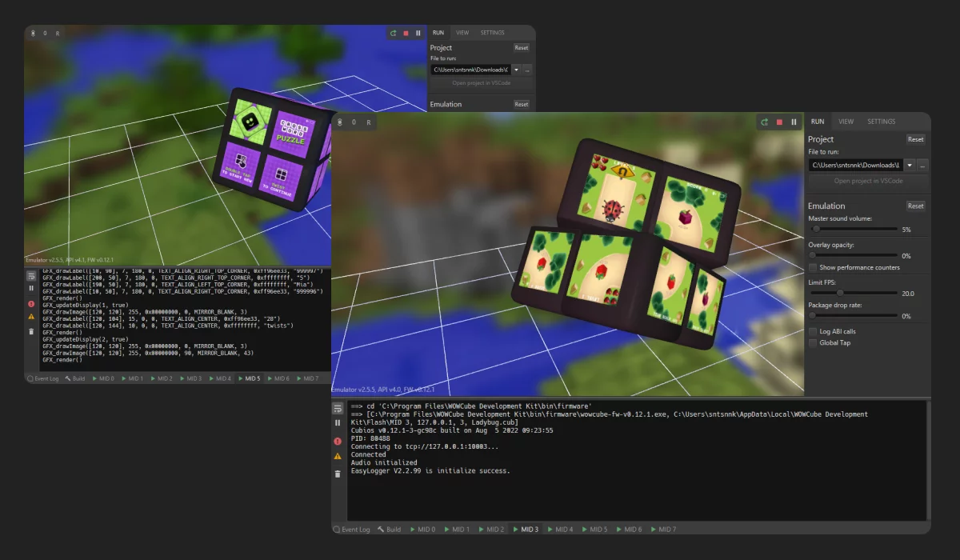Toggle the Global Tap checkbox

pyautogui.click(x=813, y=343)
